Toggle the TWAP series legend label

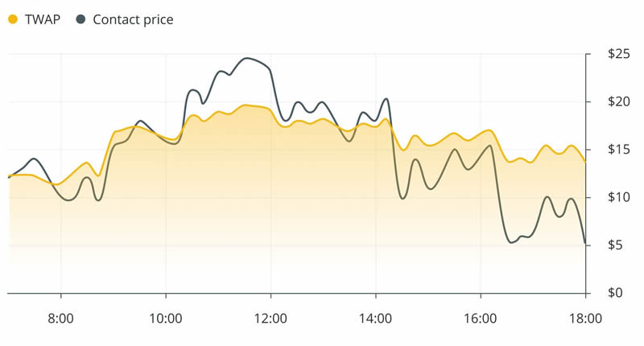pyautogui.click(x=43, y=19)
